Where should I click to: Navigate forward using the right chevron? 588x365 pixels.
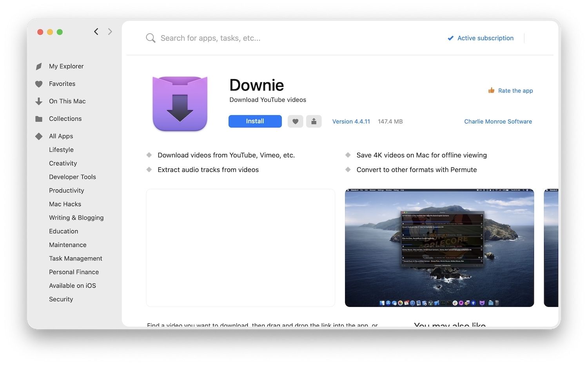tap(110, 31)
